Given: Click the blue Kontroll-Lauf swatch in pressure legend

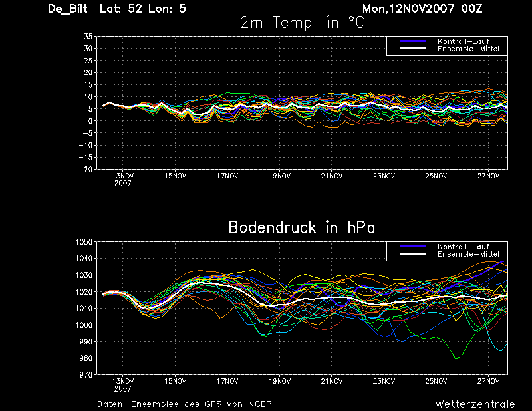Looking at the screenshot, I should pos(413,247).
